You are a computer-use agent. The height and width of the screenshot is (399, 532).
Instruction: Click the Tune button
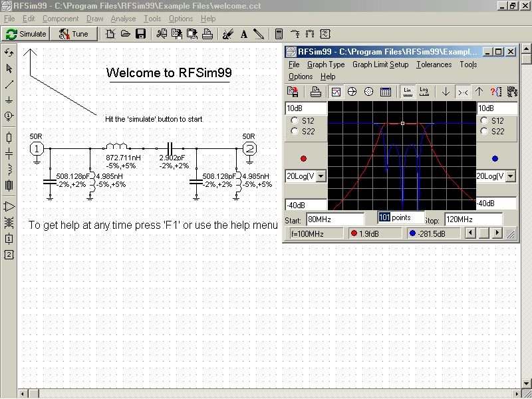74,34
